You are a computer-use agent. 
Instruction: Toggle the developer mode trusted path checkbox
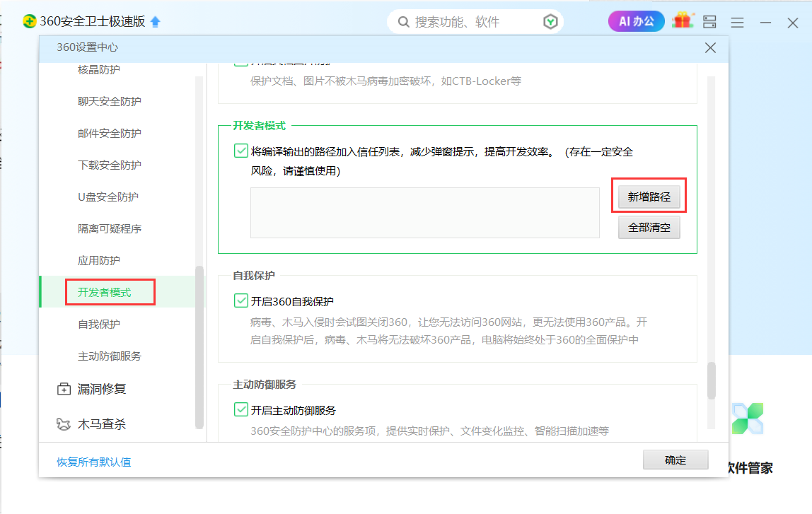click(x=240, y=151)
